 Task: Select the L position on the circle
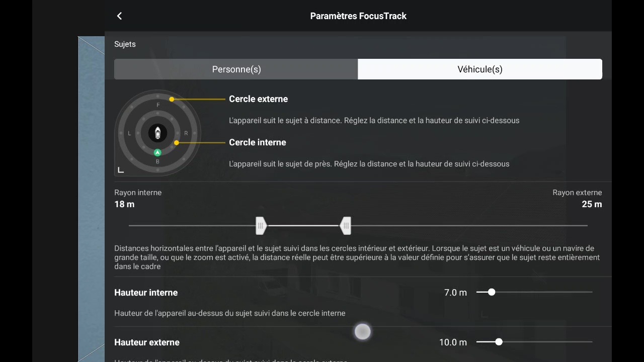pyautogui.click(x=129, y=133)
